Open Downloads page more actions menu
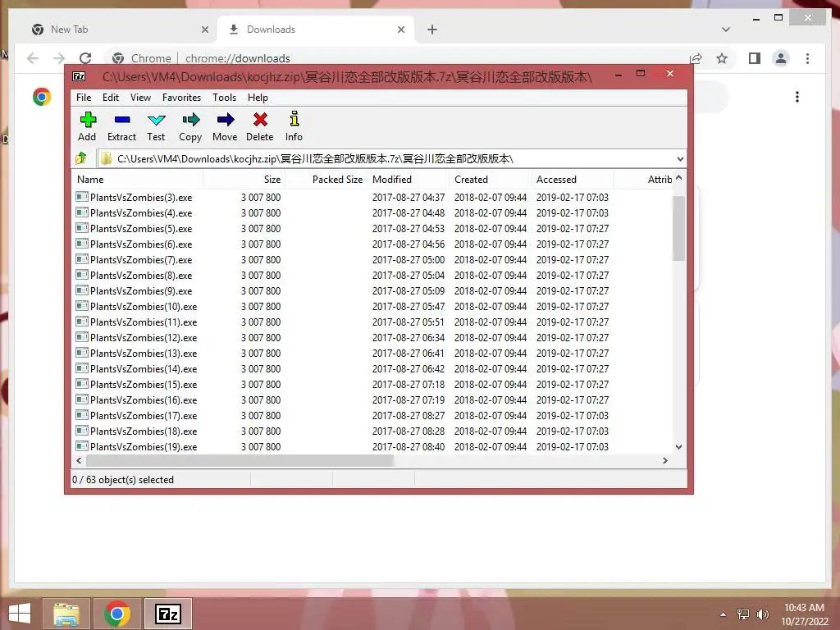This screenshot has width=840, height=630. coord(797,97)
